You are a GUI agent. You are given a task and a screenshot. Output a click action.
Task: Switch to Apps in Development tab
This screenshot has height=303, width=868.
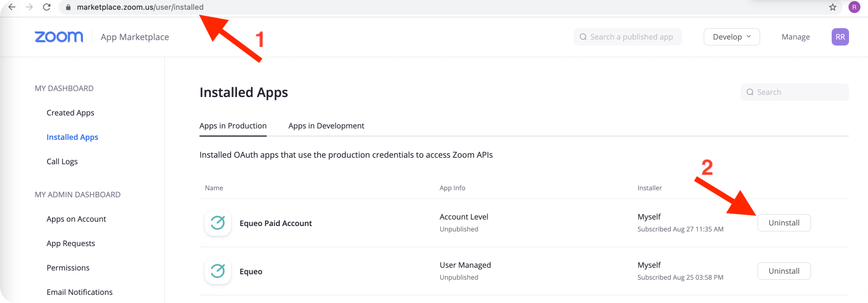point(326,126)
